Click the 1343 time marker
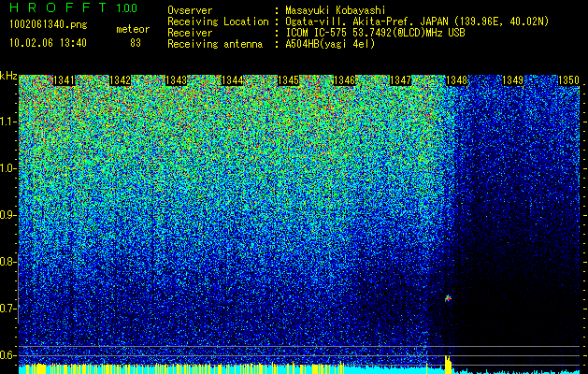Screen dimensions: 588x374 tap(177, 80)
